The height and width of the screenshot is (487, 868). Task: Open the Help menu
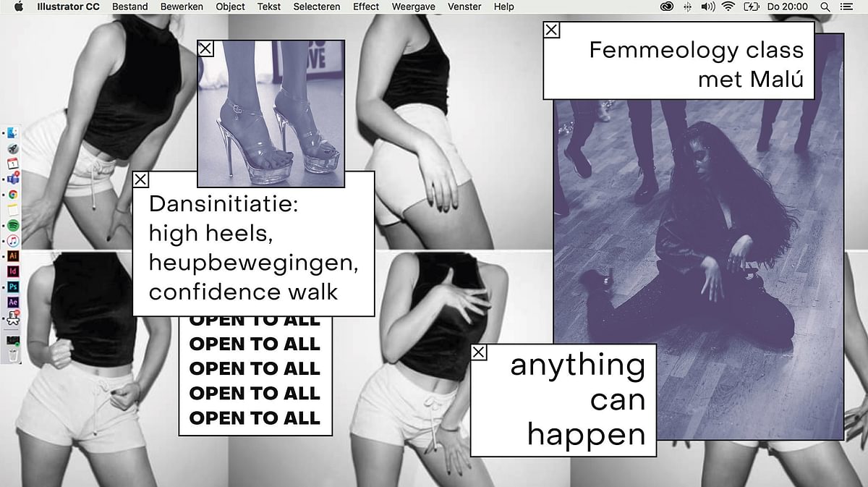coord(503,7)
